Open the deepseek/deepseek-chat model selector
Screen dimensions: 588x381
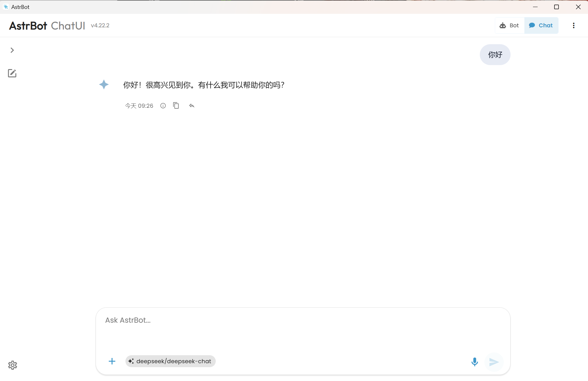pyautogui.click(x=171, y=361)
